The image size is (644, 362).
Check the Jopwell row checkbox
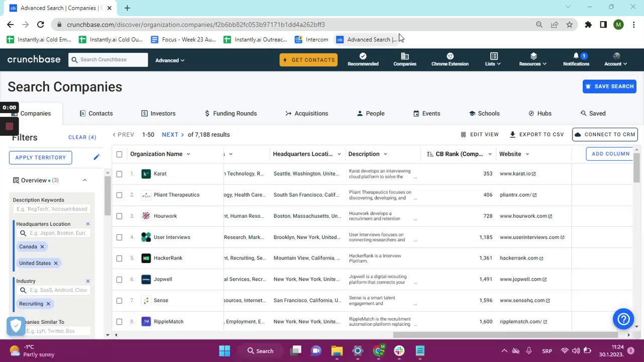tap(119, 280)
